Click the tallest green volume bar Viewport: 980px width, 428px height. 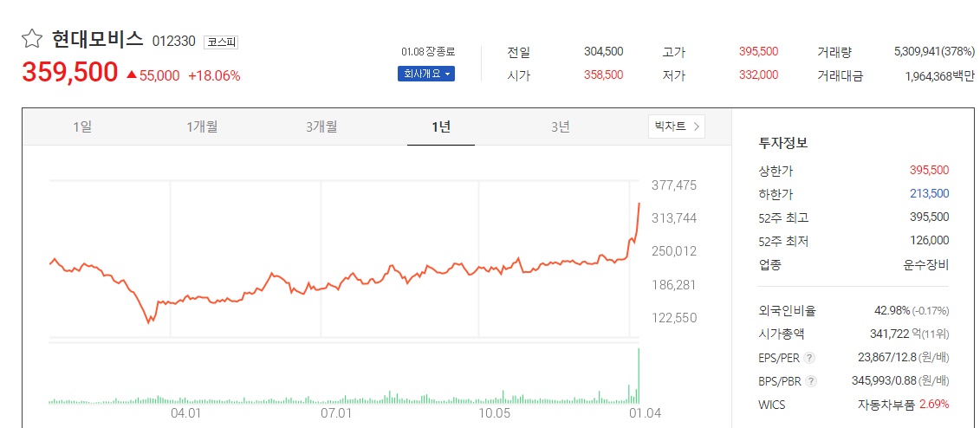639,375
